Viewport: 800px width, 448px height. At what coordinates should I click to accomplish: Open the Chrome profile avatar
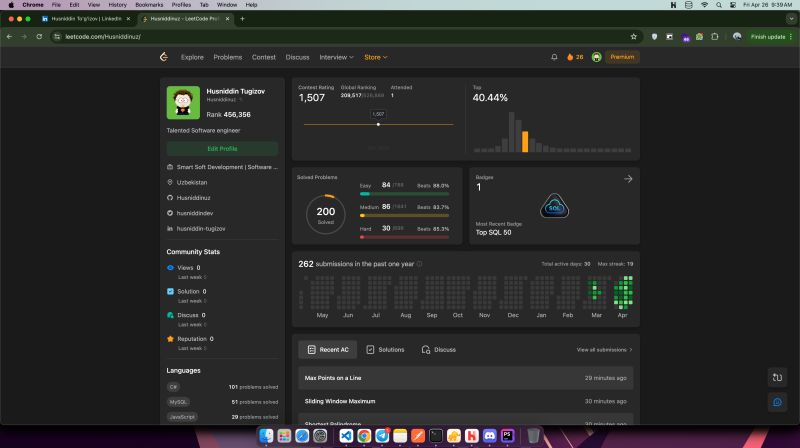737,37
